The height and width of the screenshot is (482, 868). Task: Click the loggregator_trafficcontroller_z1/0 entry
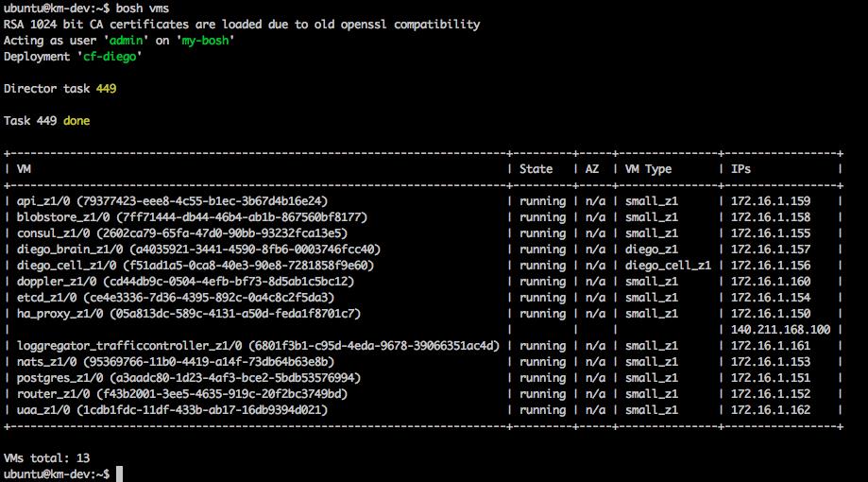pyautogui.click(x=258, y=346)
